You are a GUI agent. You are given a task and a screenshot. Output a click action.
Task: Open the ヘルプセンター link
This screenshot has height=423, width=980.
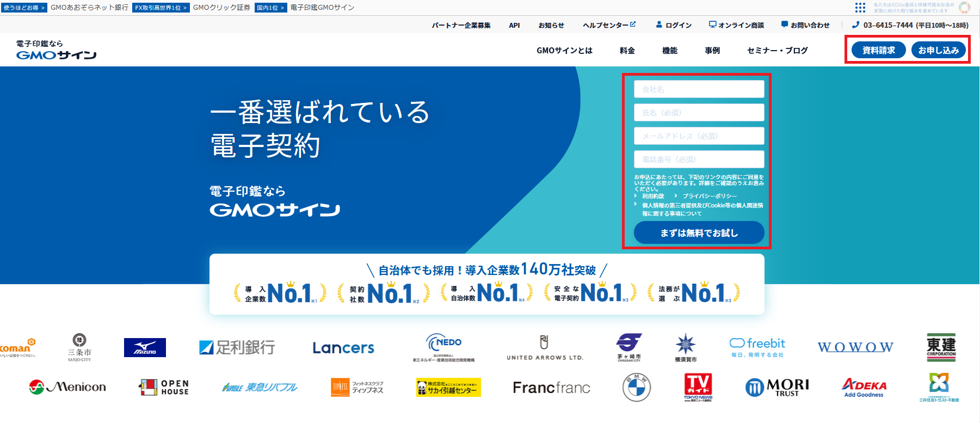[x=606, y=25]
